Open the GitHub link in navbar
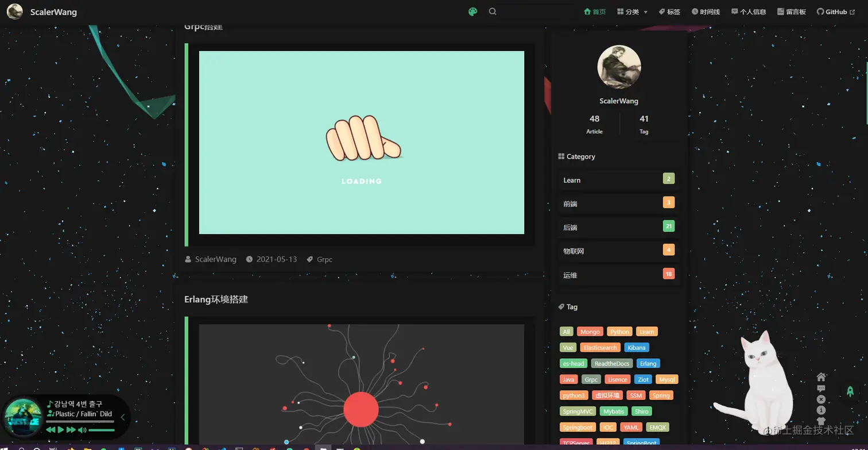 pyautogui.click(x=836, y=11)
